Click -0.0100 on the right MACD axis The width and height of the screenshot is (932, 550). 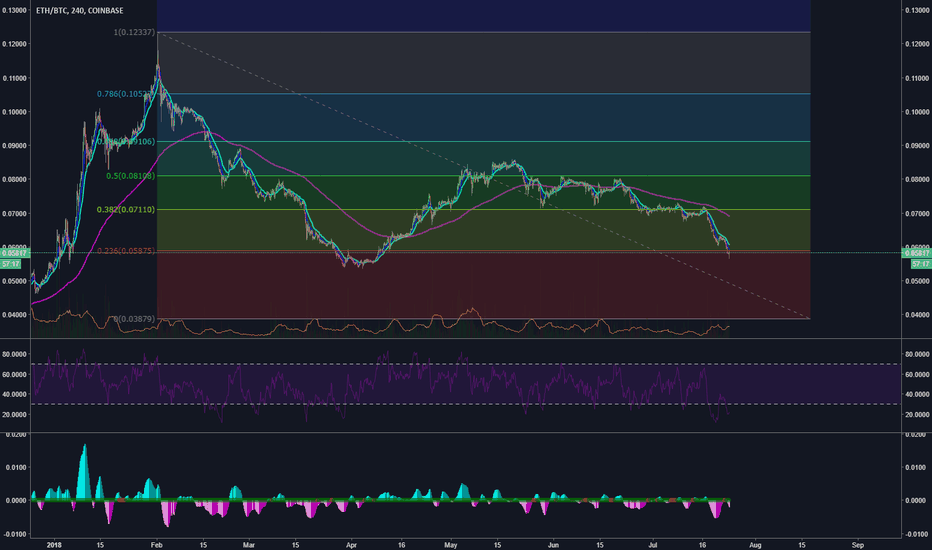click(917, 534)
